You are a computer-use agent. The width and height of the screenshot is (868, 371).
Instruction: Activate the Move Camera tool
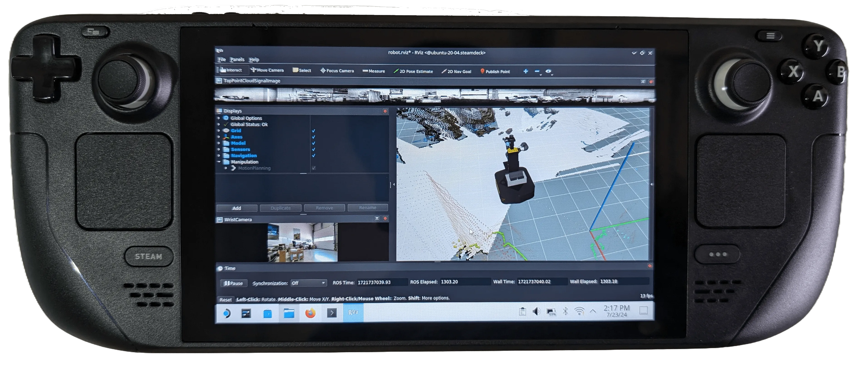pos(268,70)
